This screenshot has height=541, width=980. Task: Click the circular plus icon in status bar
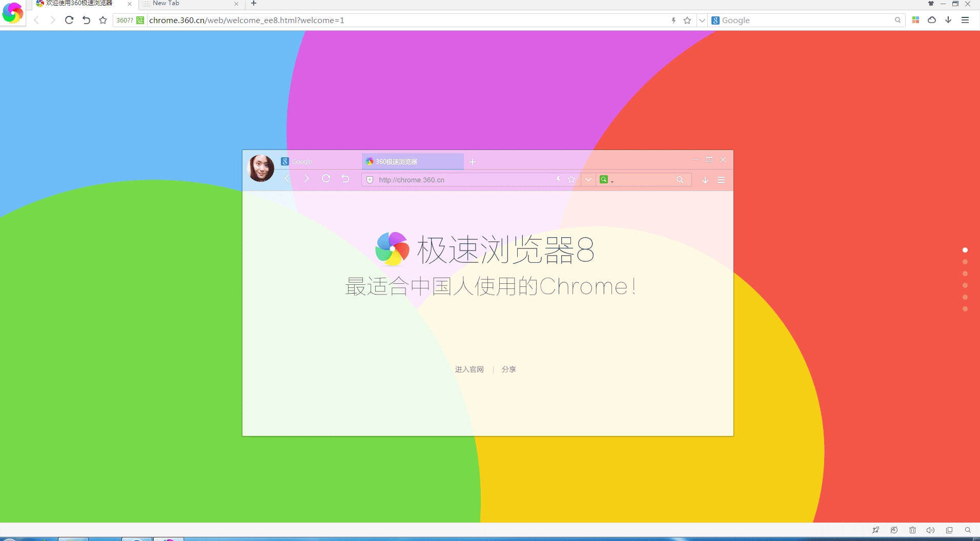pyautogui.click(x=894, y=530)
